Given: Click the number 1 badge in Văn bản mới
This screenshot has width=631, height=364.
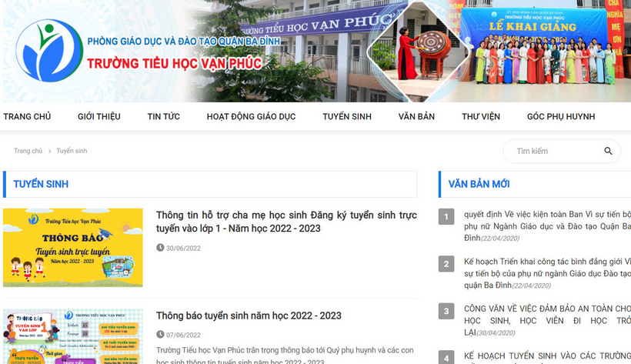Looking at the screenshot, I should (446, 217).
